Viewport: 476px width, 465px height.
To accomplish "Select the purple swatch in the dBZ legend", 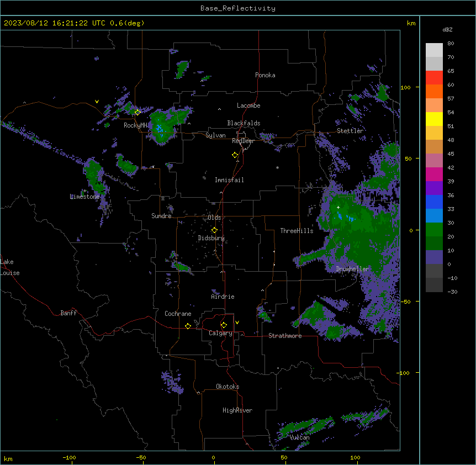I will [434, 188].
